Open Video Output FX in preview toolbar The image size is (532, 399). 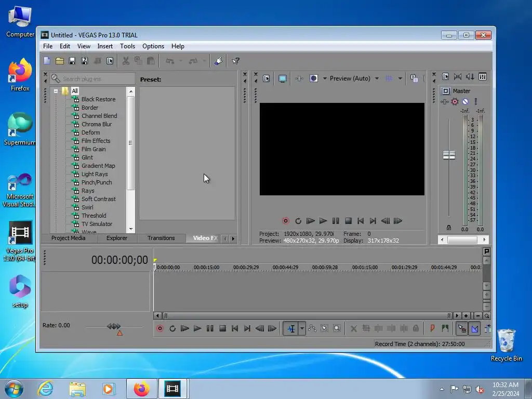tap(299, 78)
